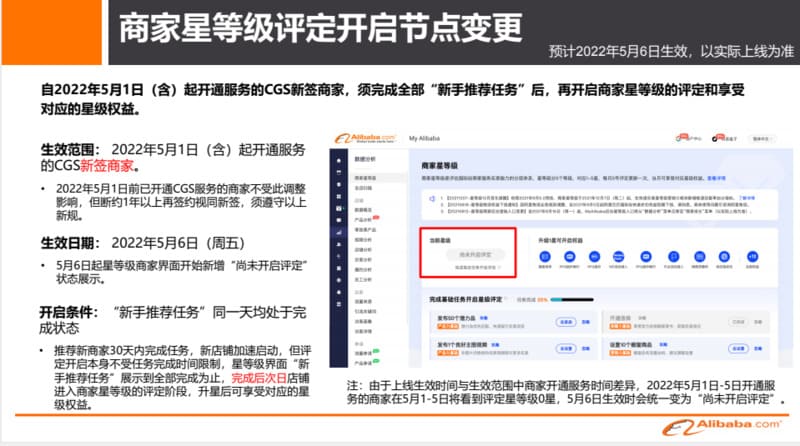
Task: Select 商家星等级 in the left sidebar
Action: [x=365, y=176]
